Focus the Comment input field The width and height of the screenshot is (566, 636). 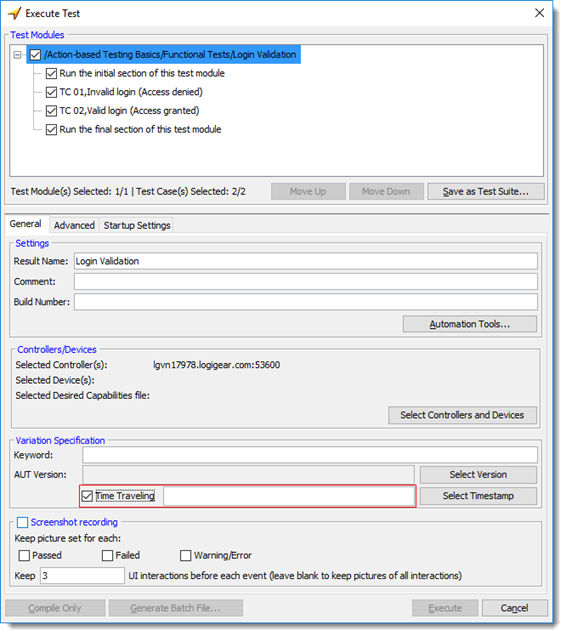click(306, 281)
